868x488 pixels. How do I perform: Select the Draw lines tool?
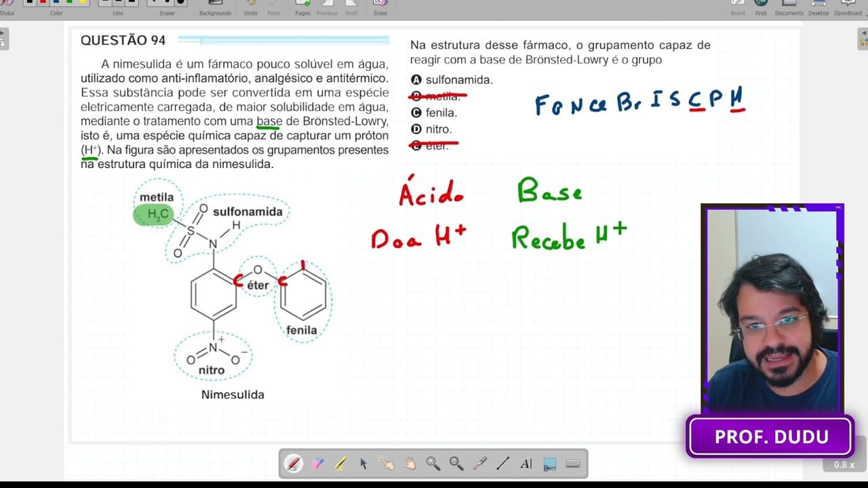pyautogui.click(x=502, y=464)
